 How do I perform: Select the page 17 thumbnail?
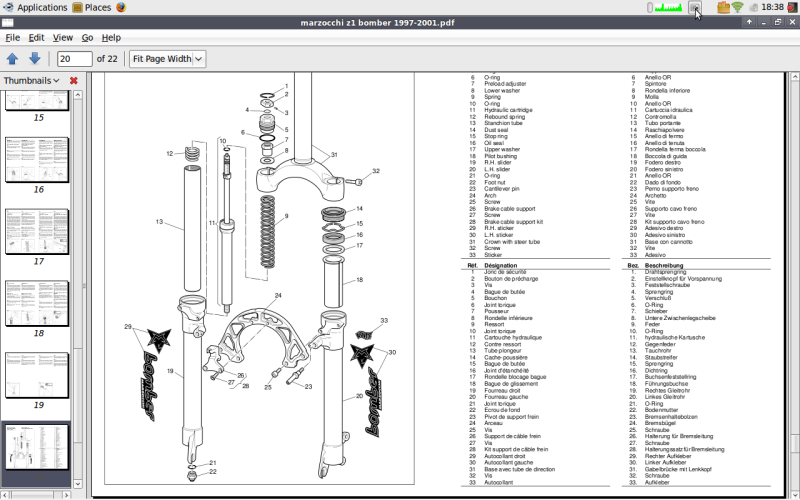(x=37, y=232)
